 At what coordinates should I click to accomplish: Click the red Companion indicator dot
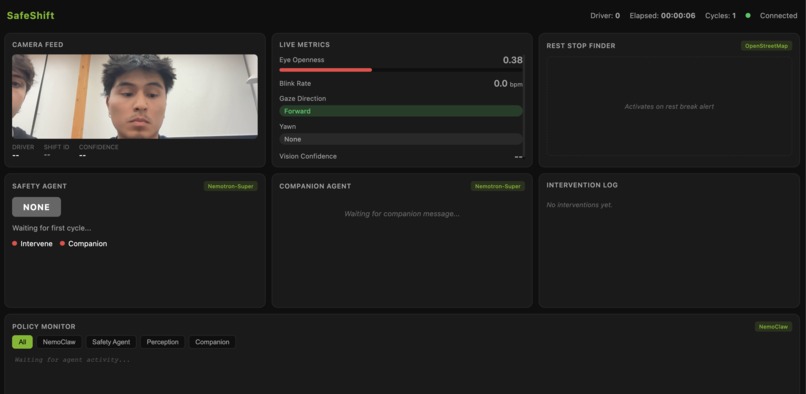point(62,243)
